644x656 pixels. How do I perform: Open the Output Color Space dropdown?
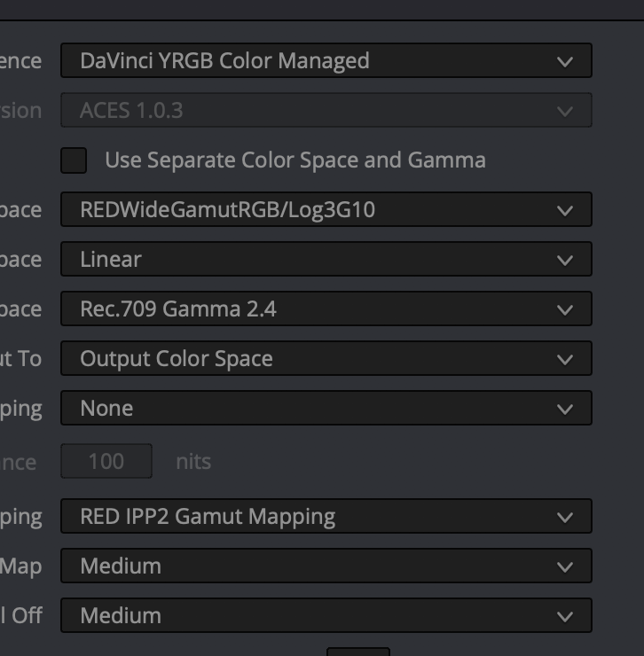(326, 358)
